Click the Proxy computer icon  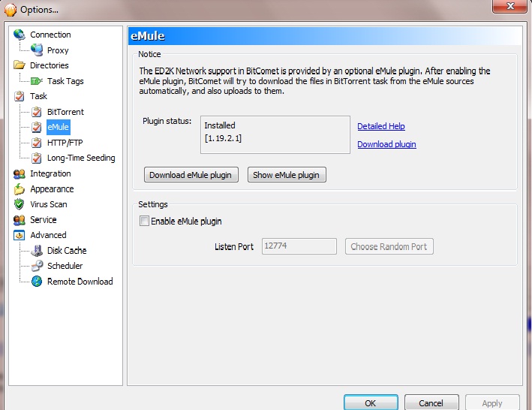pos(37,50)
